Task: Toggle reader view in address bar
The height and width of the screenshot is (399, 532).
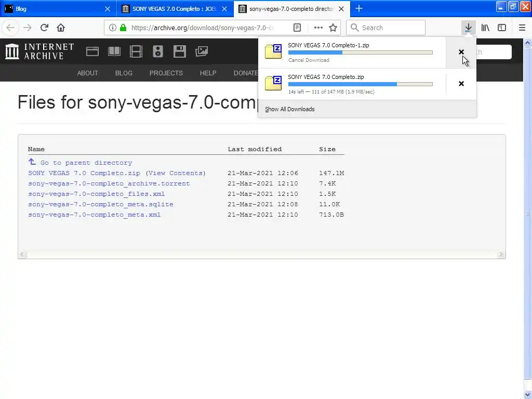Action: click(x=297, y=28)
